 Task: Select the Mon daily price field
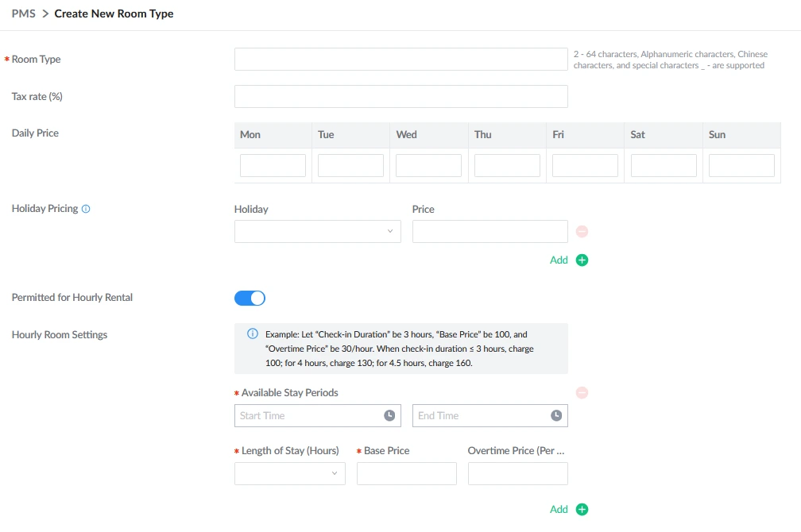(273, 166)
